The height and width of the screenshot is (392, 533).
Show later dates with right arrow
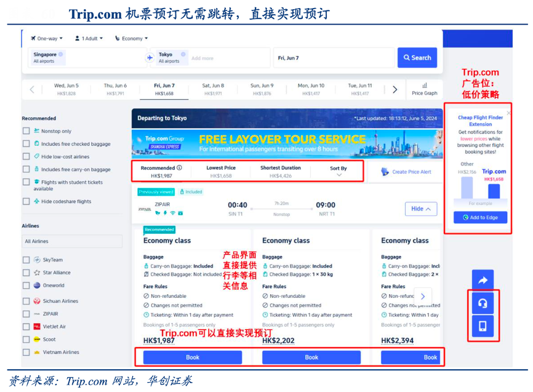click(x=395, y=90)
